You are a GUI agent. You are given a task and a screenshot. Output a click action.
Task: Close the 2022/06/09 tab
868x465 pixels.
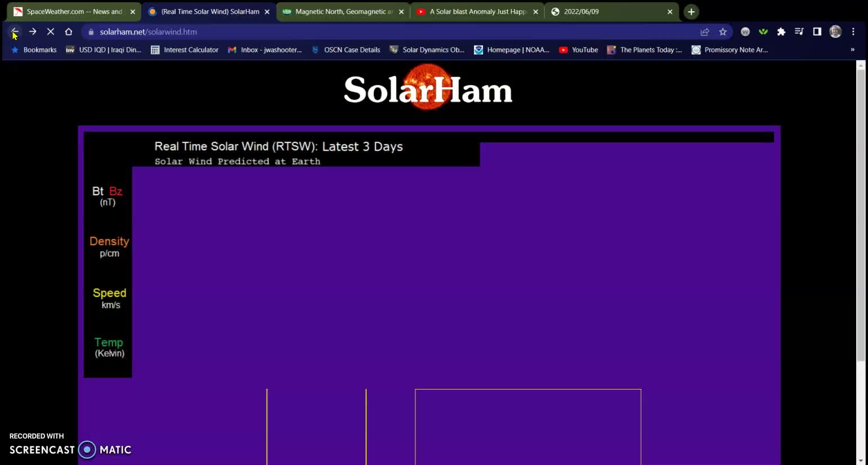pos(670,12)
